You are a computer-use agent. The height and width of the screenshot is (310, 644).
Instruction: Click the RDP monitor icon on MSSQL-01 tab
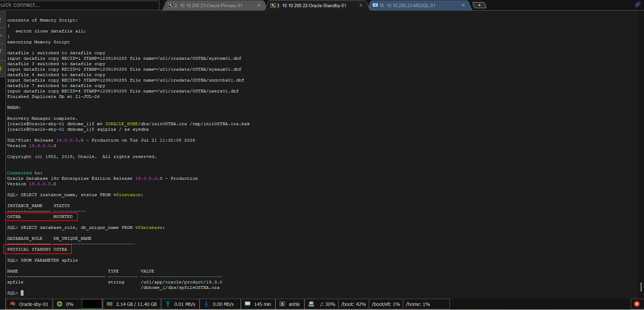tap(375, 5)
